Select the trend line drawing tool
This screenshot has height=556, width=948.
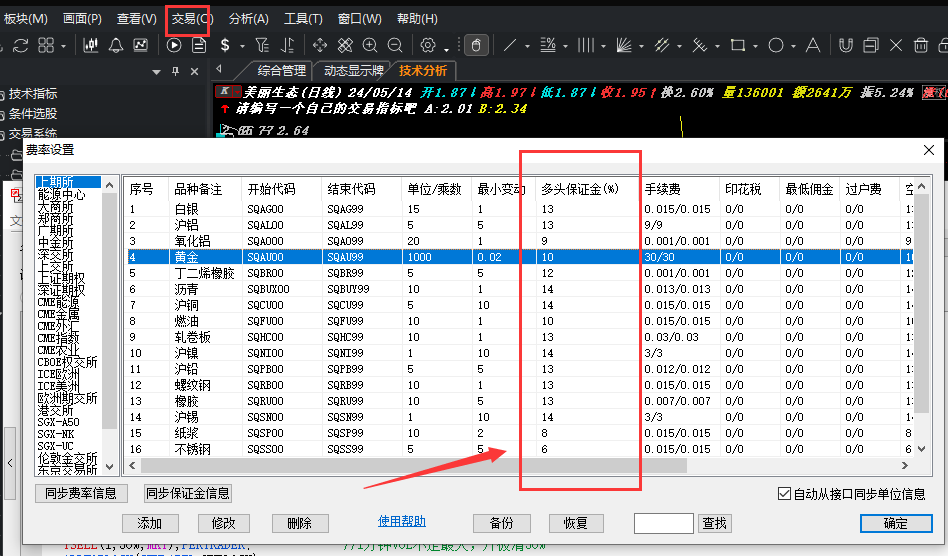(510, 45)
